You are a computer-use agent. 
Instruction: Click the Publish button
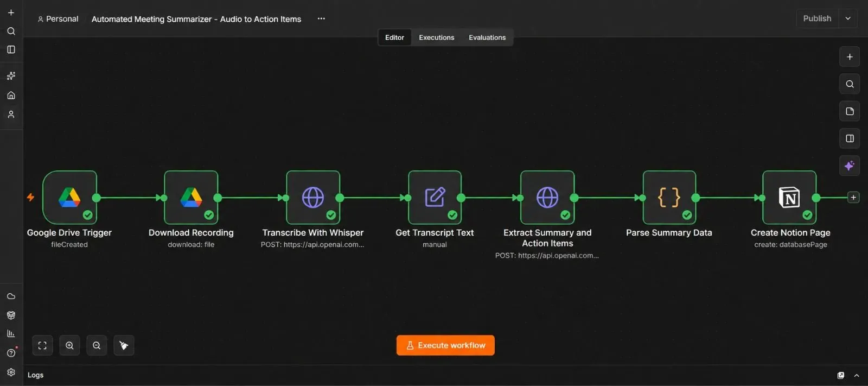(x=817, y=18)
